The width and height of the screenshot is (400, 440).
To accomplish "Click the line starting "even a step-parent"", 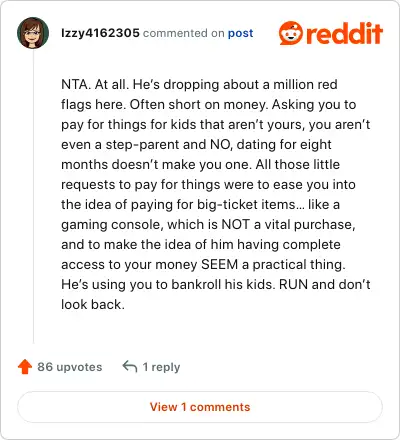I will [196, 145].
